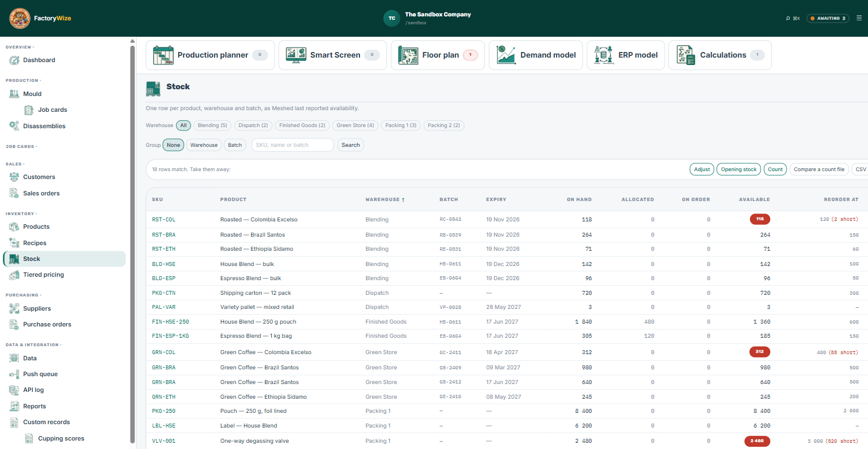This screenshot has width=868, height=449.
Task: Open search via the magnifier icon
Action: pyautogui.click(x=788, y=19)
